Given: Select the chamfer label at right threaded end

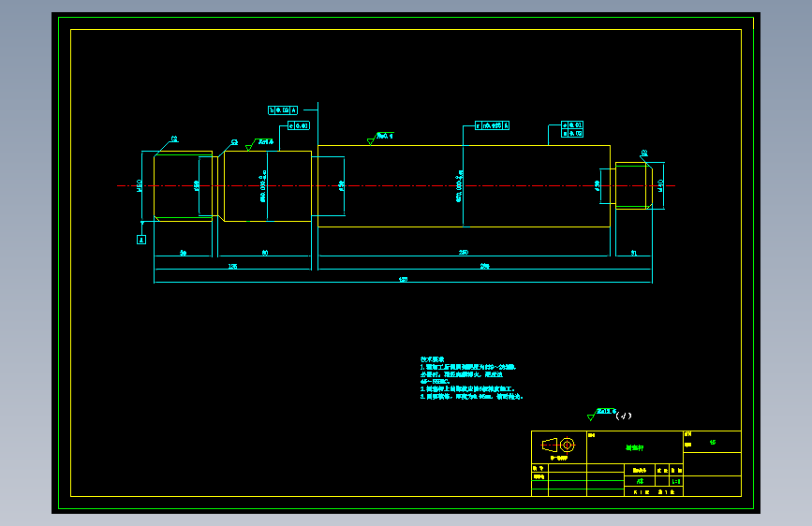Looking at the screenshot, I should point(644,153).
